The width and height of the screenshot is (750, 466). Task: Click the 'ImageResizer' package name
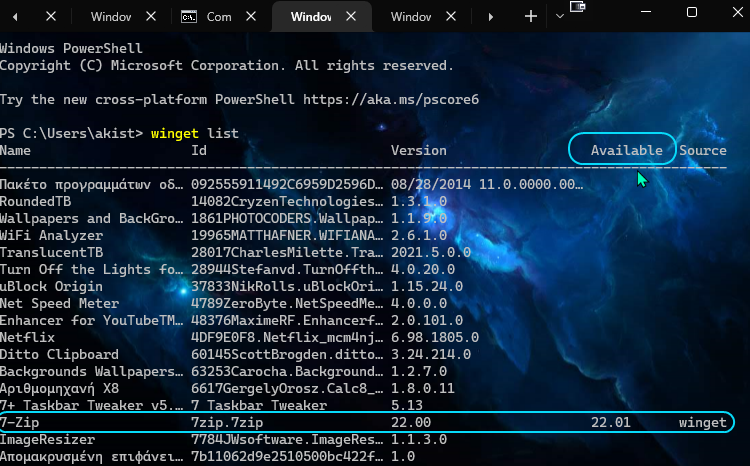click(x=47, y=439)
